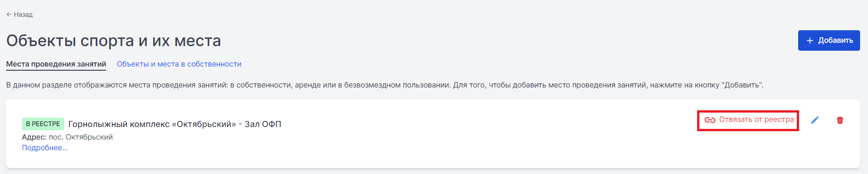Image resolution: width=868 pixels, height=174 pixels.
Task: Open Объекты и места в собственности tab
Action: 179,64
